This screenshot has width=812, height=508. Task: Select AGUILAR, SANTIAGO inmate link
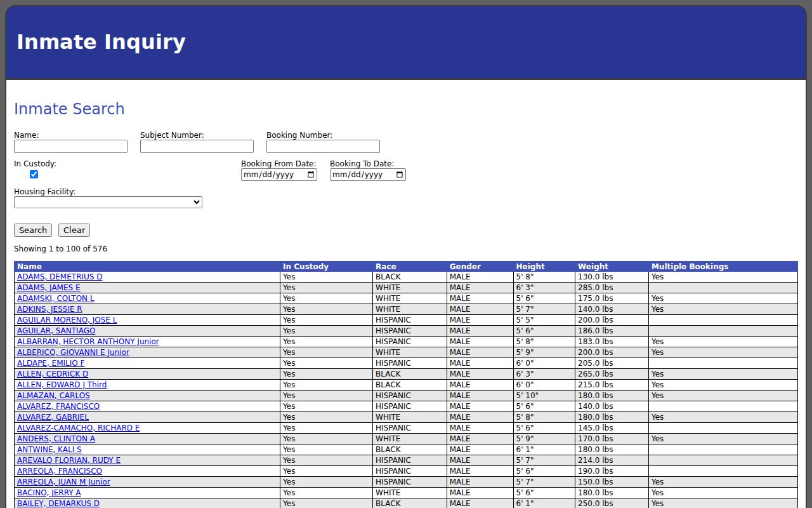[56, 331]
